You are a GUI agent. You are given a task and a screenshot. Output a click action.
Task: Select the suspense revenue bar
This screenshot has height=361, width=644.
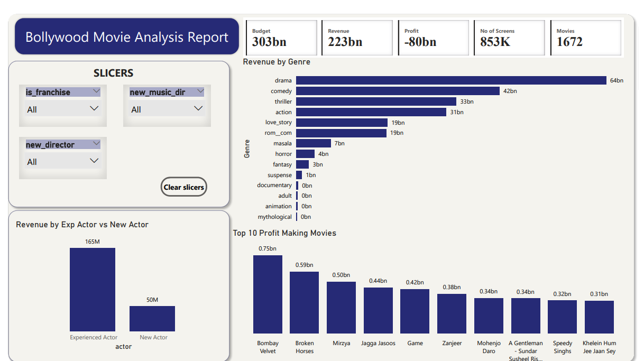click(299, 175)
